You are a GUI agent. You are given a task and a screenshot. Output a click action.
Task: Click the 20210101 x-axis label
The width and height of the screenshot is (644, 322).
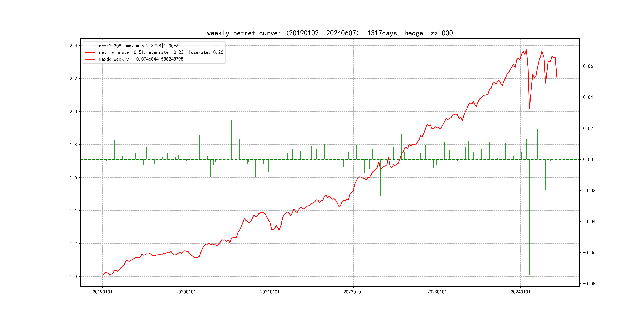click(x=270, y=292)
